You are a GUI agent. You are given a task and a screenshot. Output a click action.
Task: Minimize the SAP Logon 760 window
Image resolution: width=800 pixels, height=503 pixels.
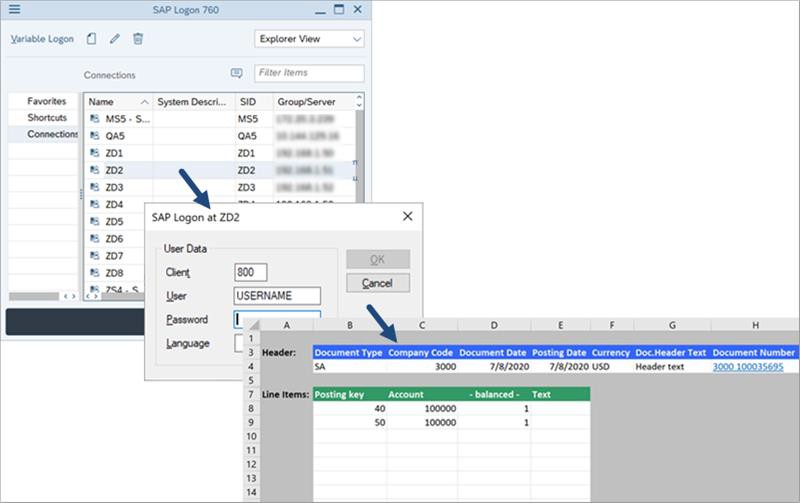[320, 10]
